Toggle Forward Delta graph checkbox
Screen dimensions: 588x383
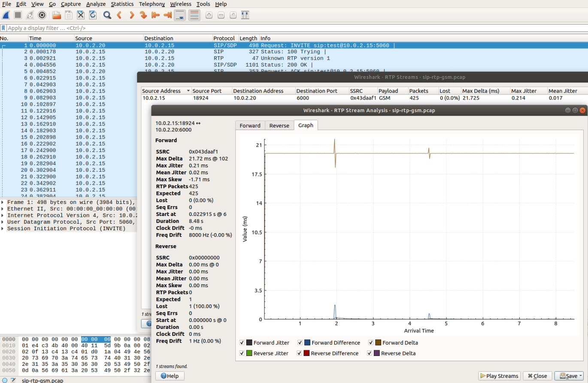tap(371, 343)
